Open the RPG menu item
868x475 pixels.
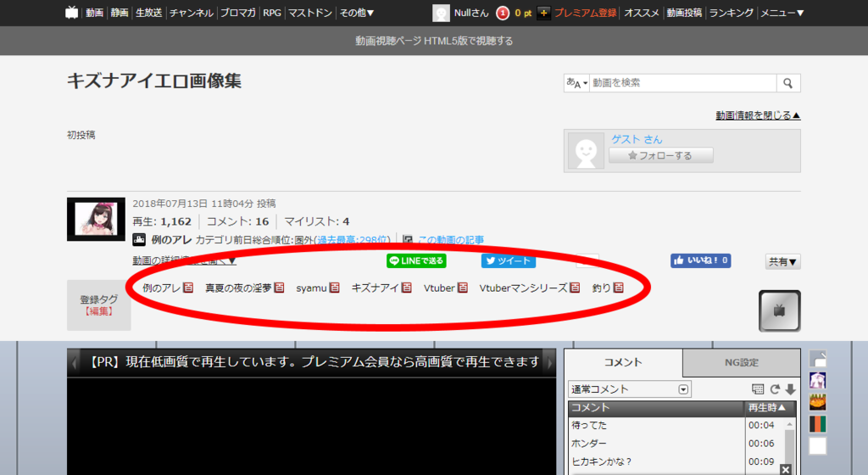(x=272, y=12)
